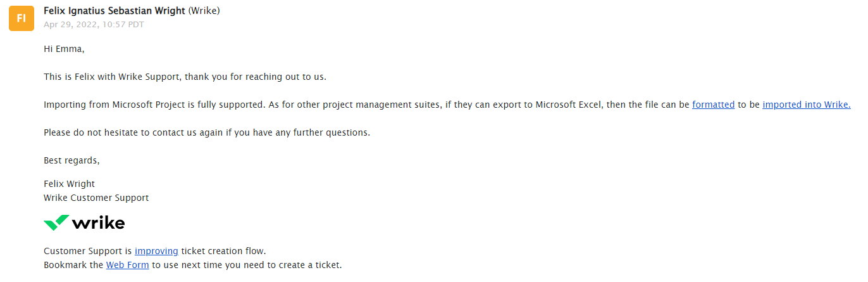Image resolution: width=868 pixels, height=282 pixels.
Task: Click the 'Hi Emma,' greeting line
Action: [64, 49]
